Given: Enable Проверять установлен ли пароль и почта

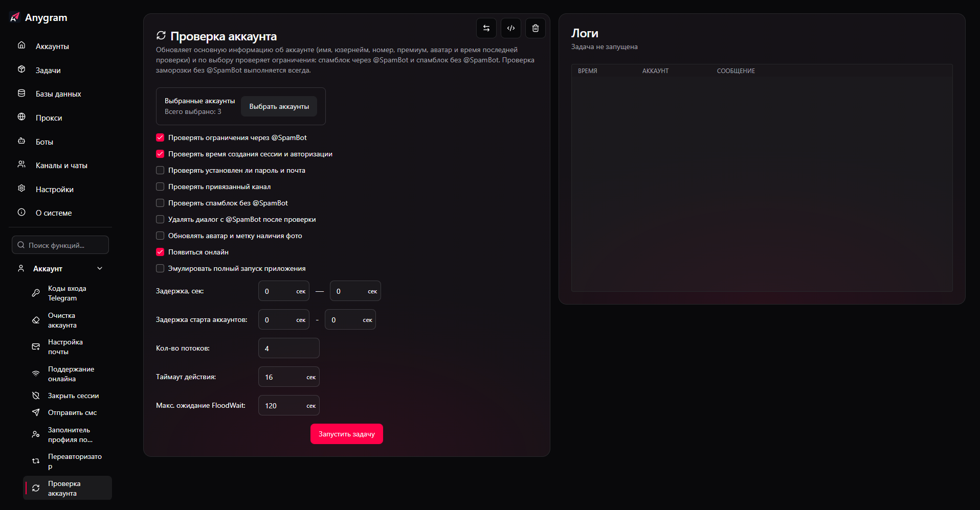Looking at the screenshot, I should [x=160, y=170].
